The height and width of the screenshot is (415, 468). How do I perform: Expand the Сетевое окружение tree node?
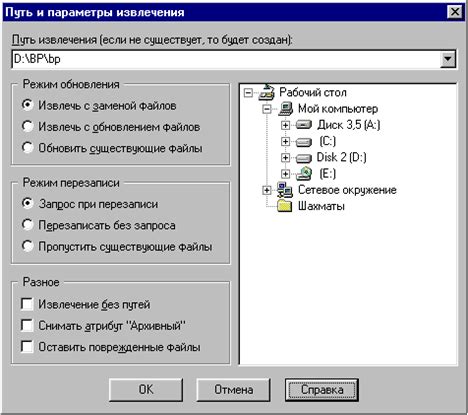click(267, 190)
